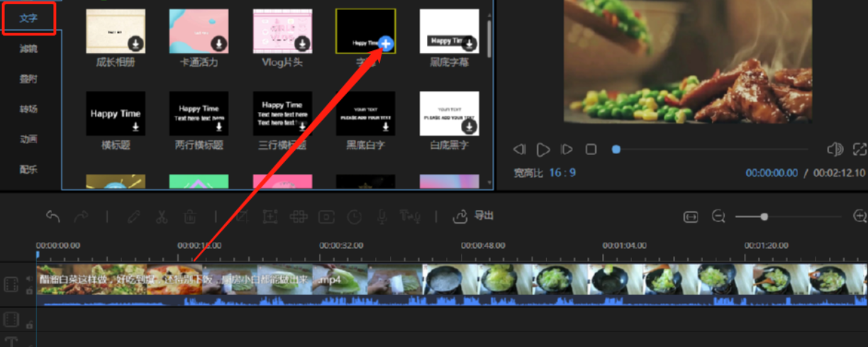Step forward one frame
The height and width of the screenshot is (347, 868).
[x=567, y=149]
